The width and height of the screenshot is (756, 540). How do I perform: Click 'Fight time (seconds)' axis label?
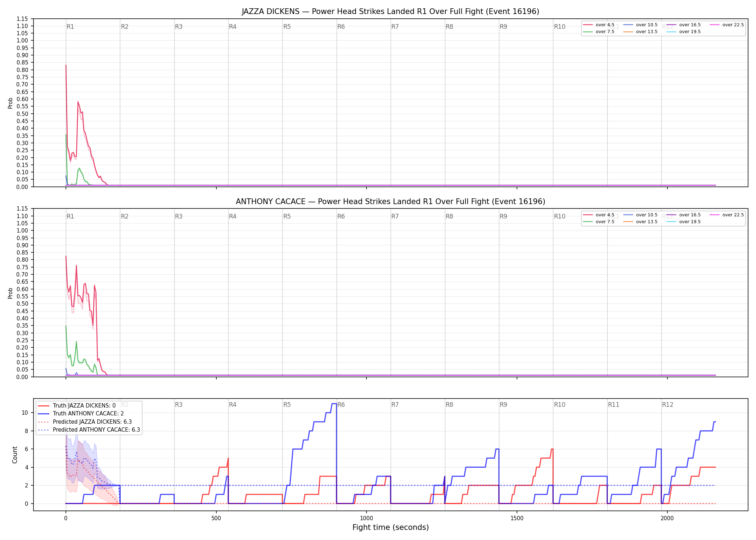(391, 527)
